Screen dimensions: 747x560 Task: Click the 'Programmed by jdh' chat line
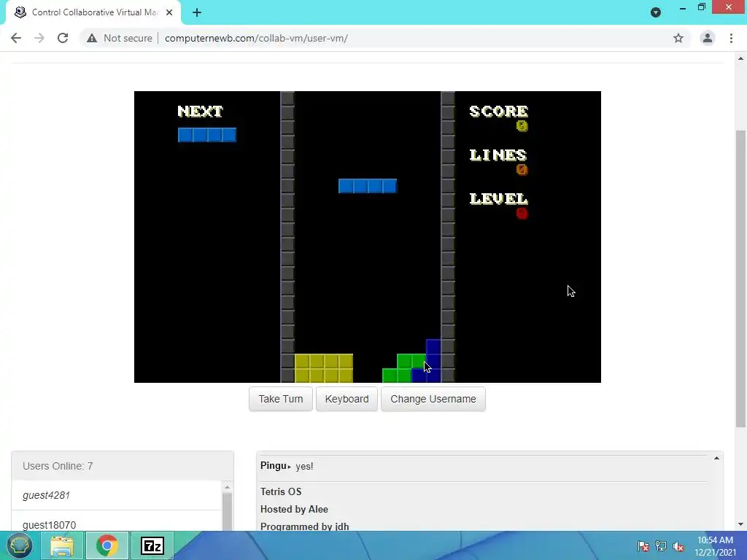pos(304,526)
